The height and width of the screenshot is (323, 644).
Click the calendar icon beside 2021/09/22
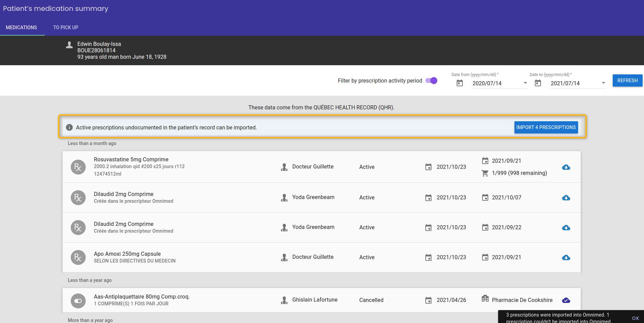click(485, 227)
